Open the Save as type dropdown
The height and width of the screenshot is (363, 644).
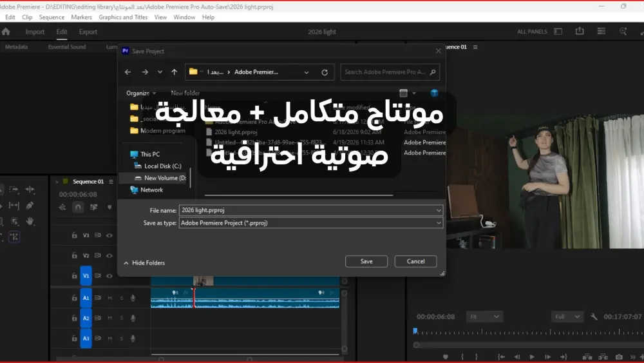click(439, 223)
